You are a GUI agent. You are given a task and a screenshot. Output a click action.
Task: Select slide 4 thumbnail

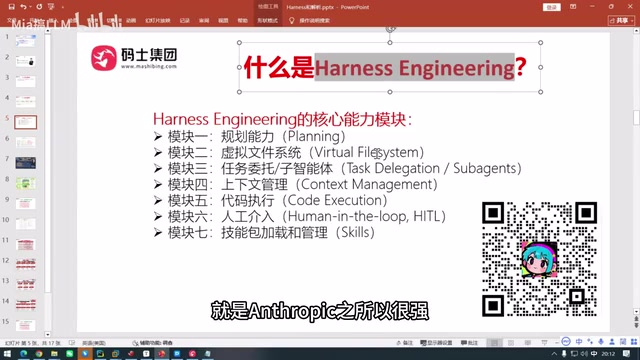pyautogui.click(x=25, y=102)
